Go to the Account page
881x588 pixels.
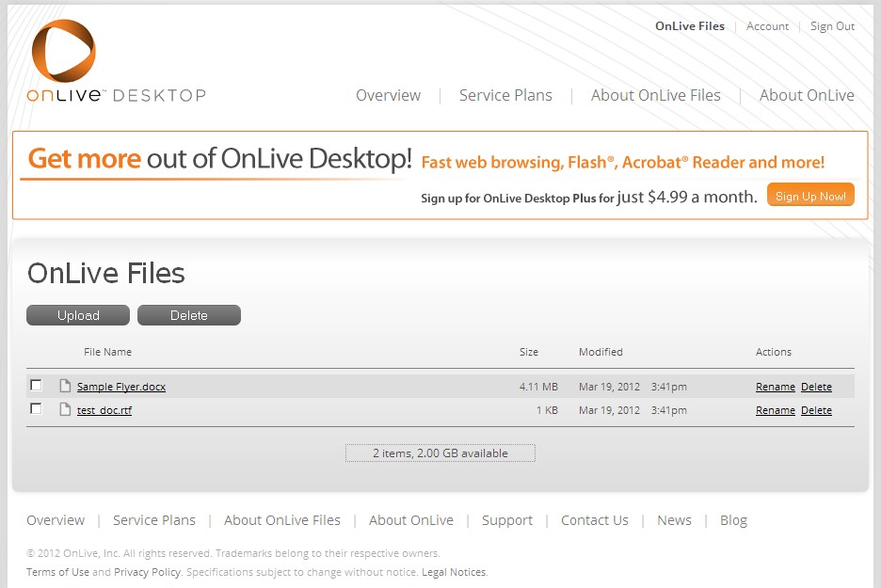tap(767, 25)
